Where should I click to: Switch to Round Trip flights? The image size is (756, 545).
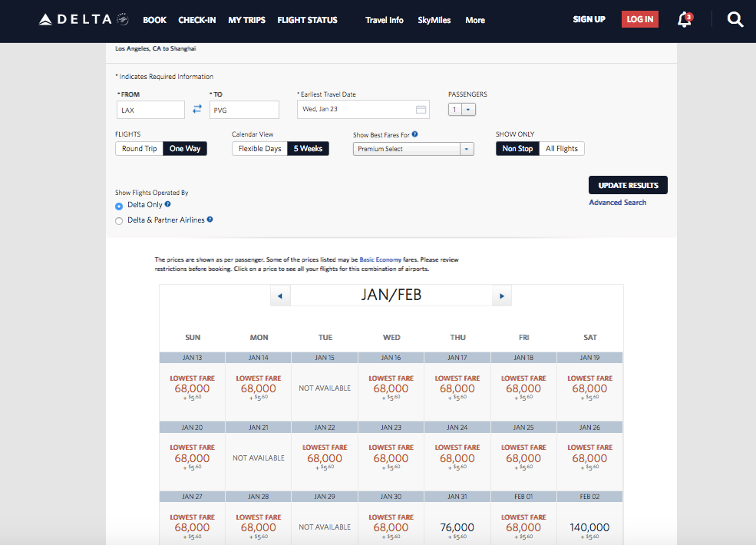(139, 149)
